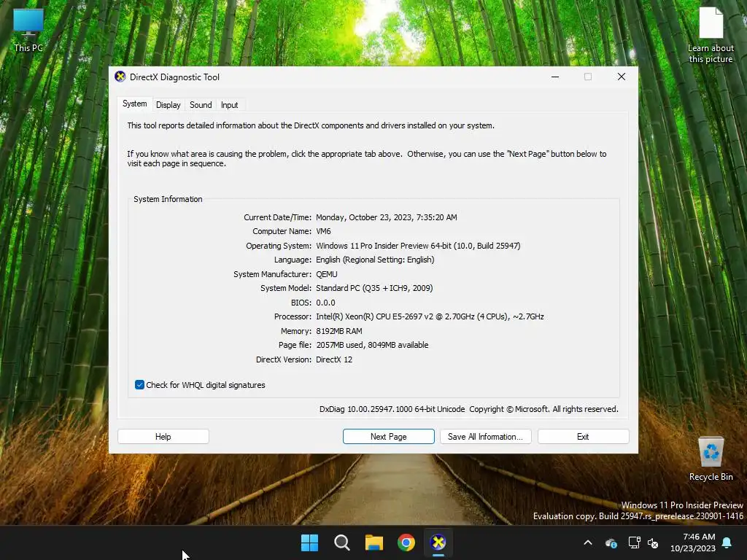
Task: Select the Input tab
Action: point(229,105)
